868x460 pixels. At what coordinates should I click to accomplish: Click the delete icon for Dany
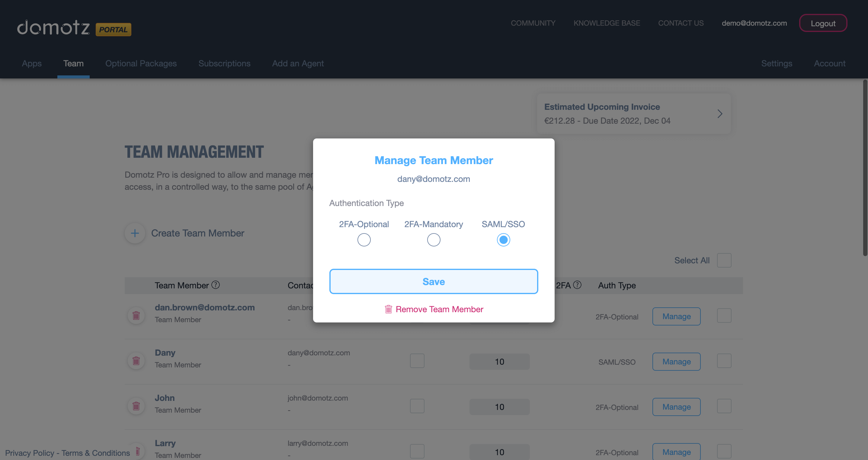click(x=136, y=361)
